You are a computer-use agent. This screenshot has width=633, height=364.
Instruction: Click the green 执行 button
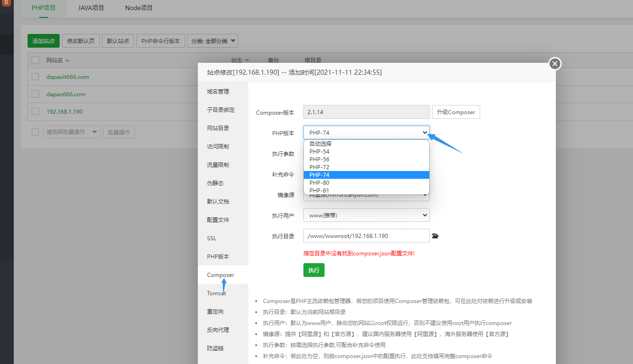[314, 270]
